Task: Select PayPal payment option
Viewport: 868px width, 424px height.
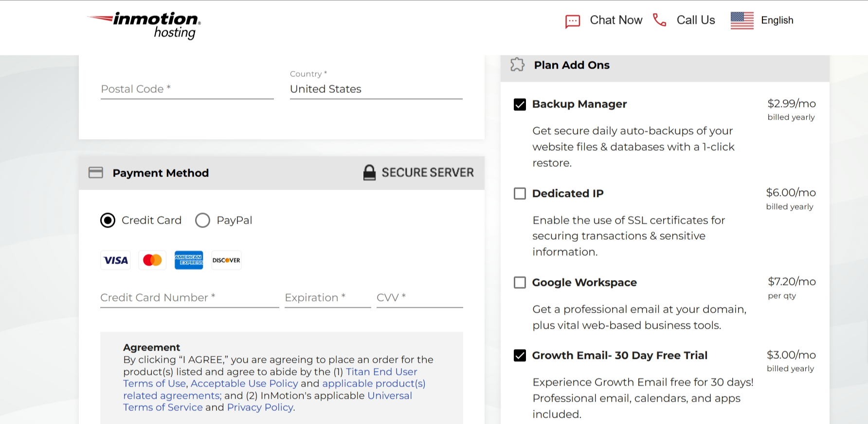Action: click(x=202, y=220)
